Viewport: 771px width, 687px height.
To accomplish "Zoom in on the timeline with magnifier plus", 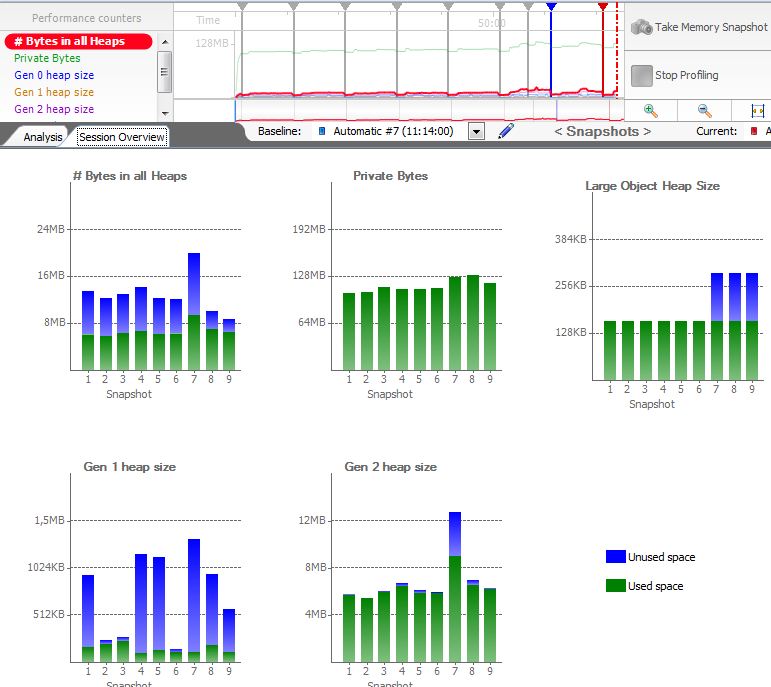I will 651,111.
